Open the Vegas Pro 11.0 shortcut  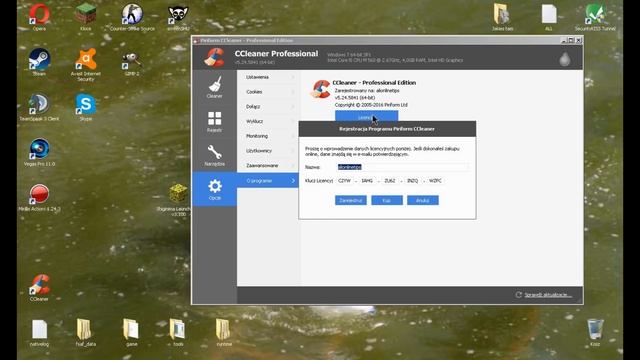(39, 152)
